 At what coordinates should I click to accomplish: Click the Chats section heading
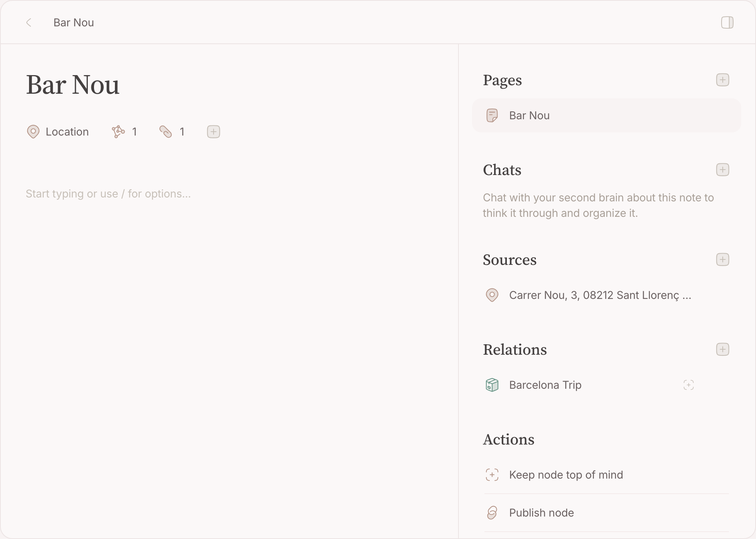(x=502, y=170)
